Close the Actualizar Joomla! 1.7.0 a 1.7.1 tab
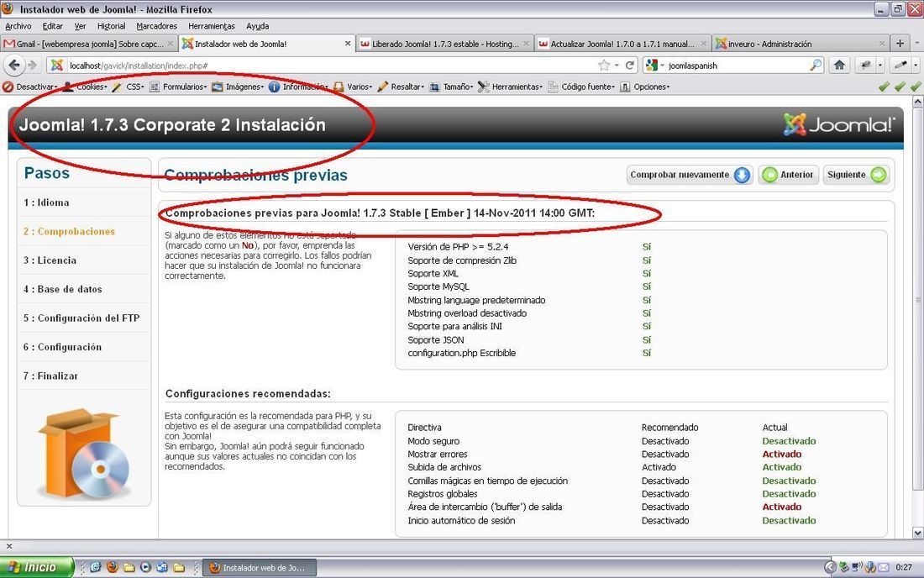The height and width of the screenshot is (578, 924). (x=704, y=44)
